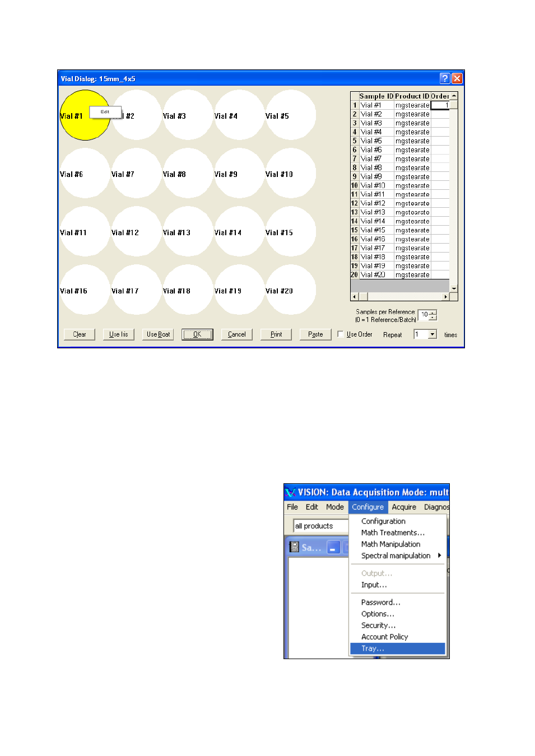Screen dimensions: 535x756
Task: Click the Configure menu
Action: (x=368, y=507)
